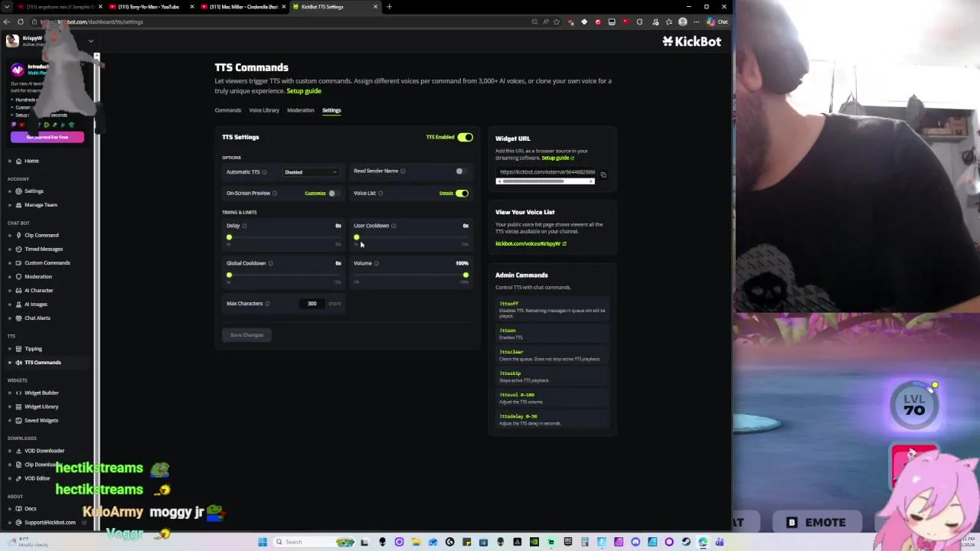Expand the KrispyW channel selector
The image size is (980, 551).
point(90,41)
